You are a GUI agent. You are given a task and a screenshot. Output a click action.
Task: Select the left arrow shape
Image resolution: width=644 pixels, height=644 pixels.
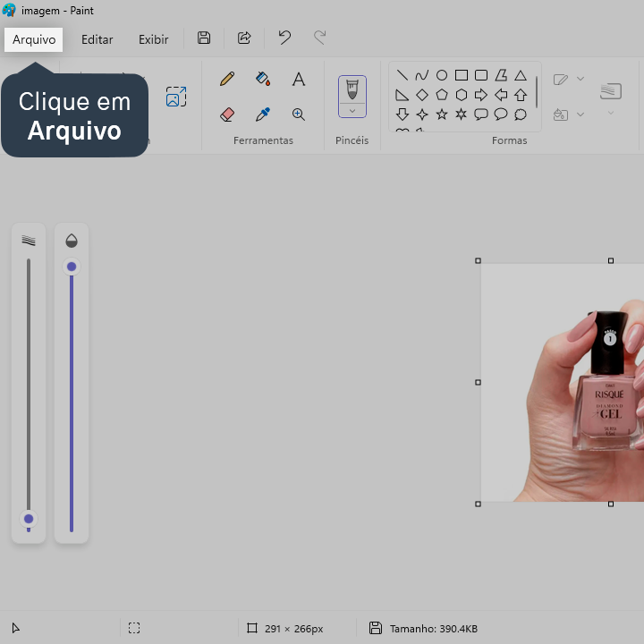coord(501,95)
